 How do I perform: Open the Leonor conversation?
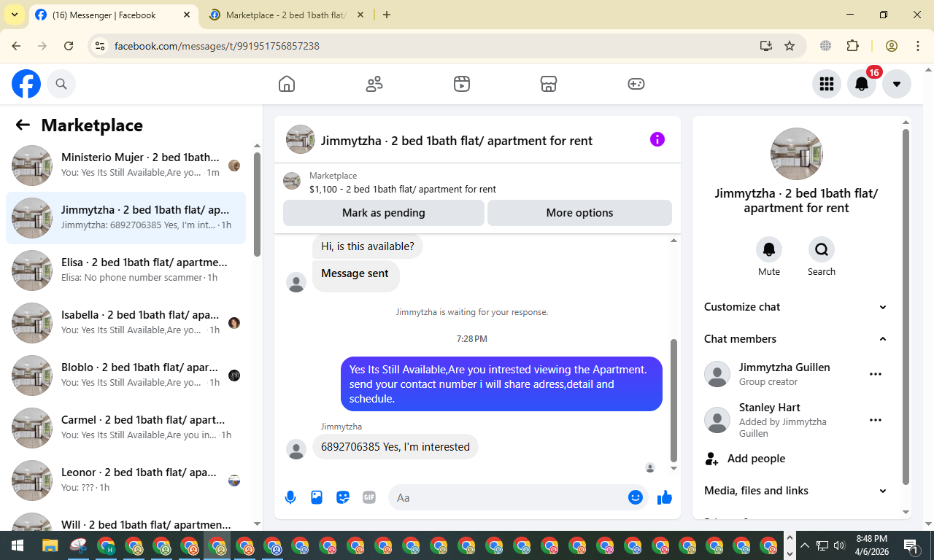click(x=126, y=481)
